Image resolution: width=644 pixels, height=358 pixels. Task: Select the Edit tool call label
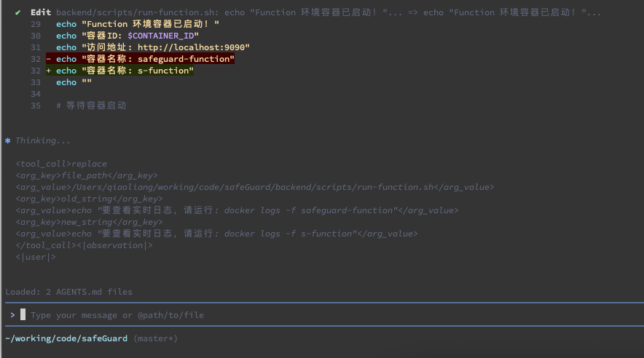click(x=40, y=12)
